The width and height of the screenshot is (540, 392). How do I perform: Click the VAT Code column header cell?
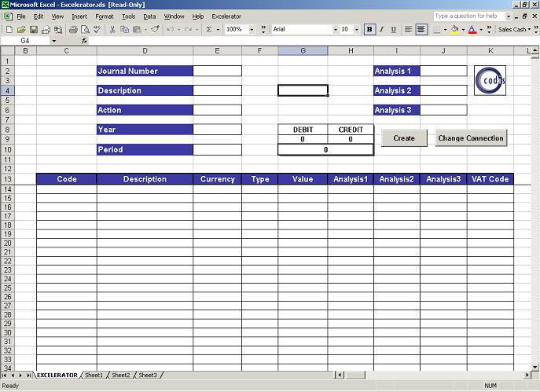tap(490, 179)
